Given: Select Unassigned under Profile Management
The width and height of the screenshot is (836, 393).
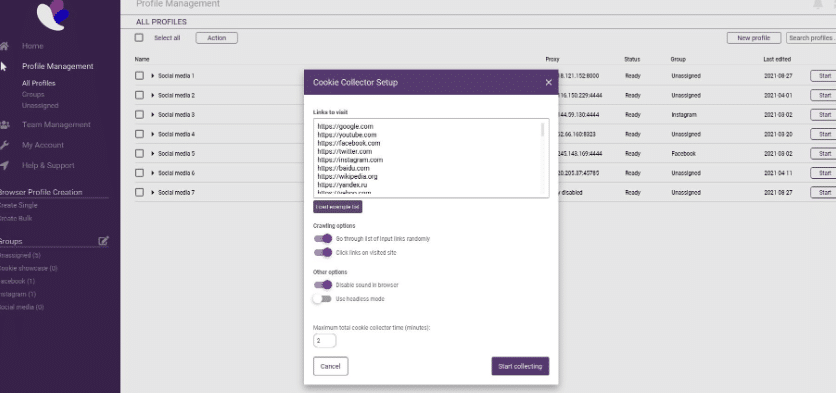Looking at the screenshot, I should 40,106.
